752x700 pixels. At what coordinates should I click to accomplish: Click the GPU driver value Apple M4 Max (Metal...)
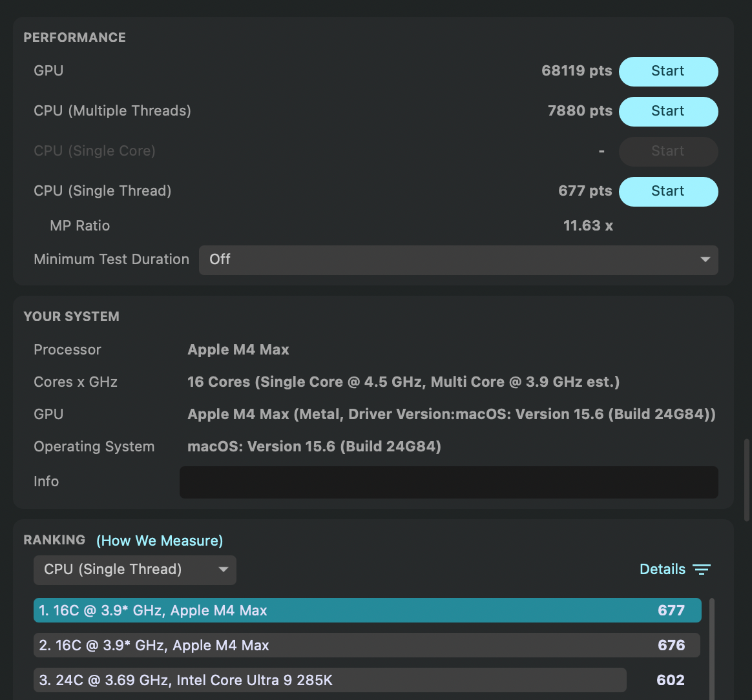tap(452, 414)
